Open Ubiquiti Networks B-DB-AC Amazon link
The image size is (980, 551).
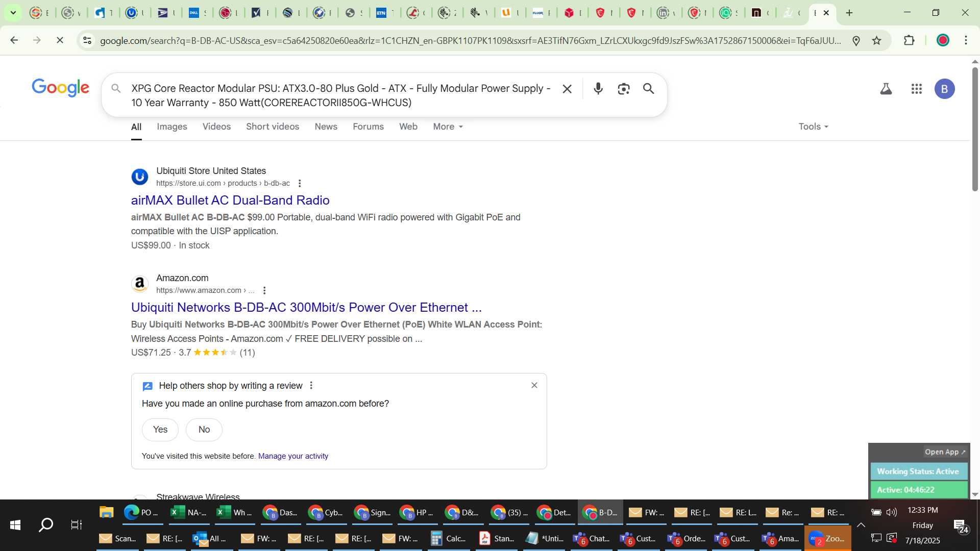pyautogui.click(x=306, y=307)
